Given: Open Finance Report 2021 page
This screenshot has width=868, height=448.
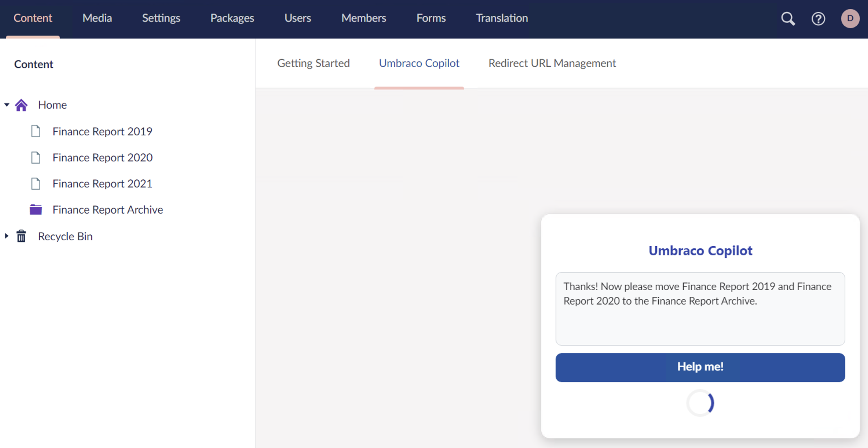Looking at the screenshot, I should coord(102,184).
